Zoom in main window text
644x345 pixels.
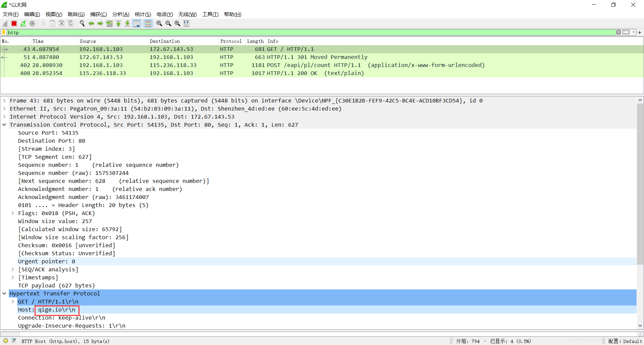click(x=159, y=23)
